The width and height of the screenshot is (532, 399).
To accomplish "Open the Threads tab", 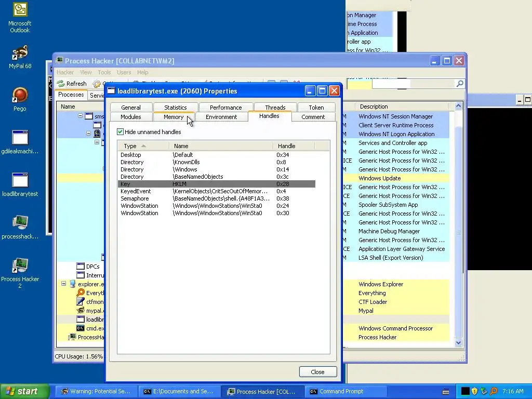I will pos(275,107).
